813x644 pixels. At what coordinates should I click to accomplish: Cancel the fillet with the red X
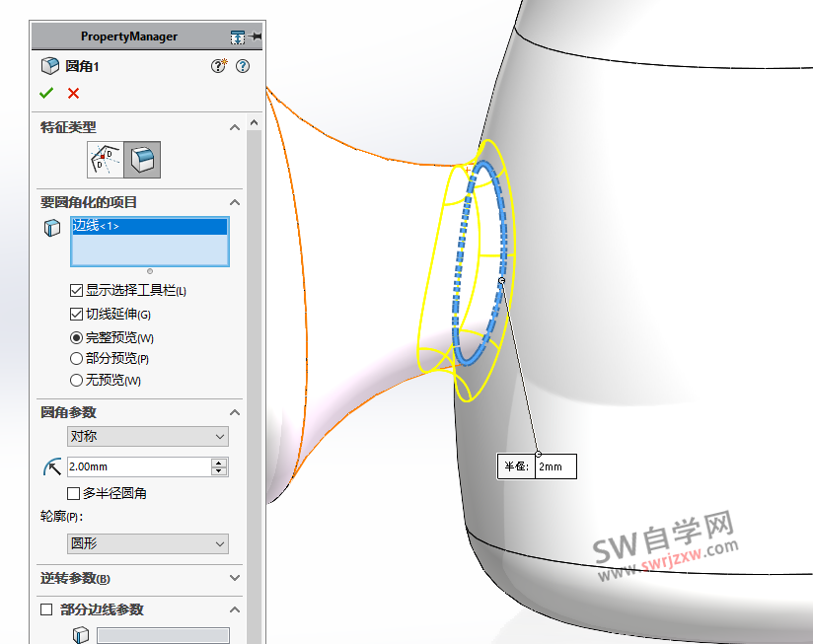[x=73, y=93]
